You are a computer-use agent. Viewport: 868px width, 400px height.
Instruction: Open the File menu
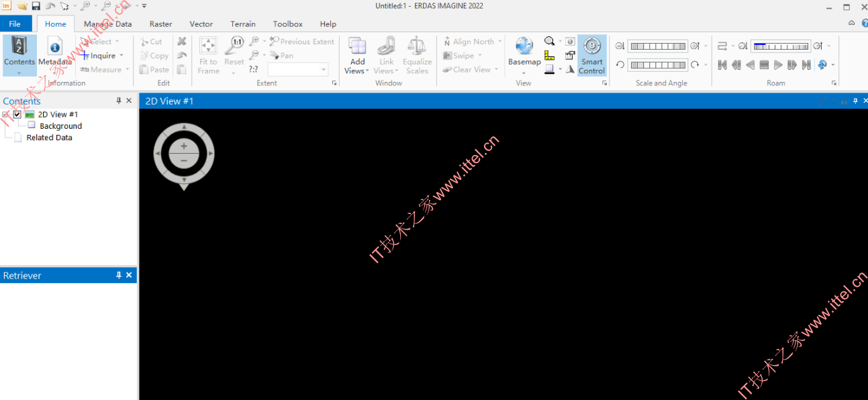pos(15,23)
